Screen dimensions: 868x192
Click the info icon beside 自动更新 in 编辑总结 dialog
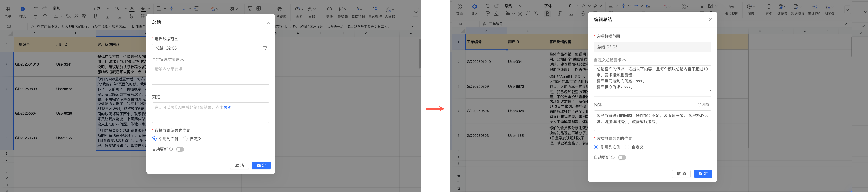[x=613, y=158]
